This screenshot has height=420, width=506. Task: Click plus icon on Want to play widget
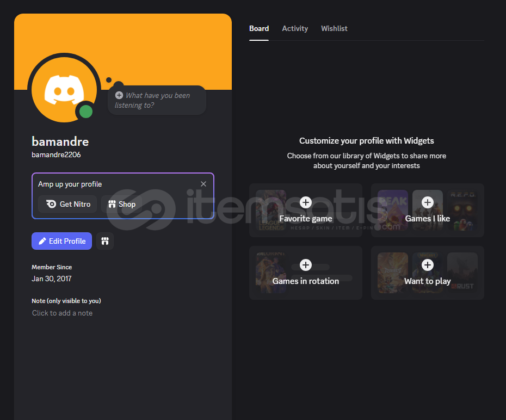coord(428,265)
